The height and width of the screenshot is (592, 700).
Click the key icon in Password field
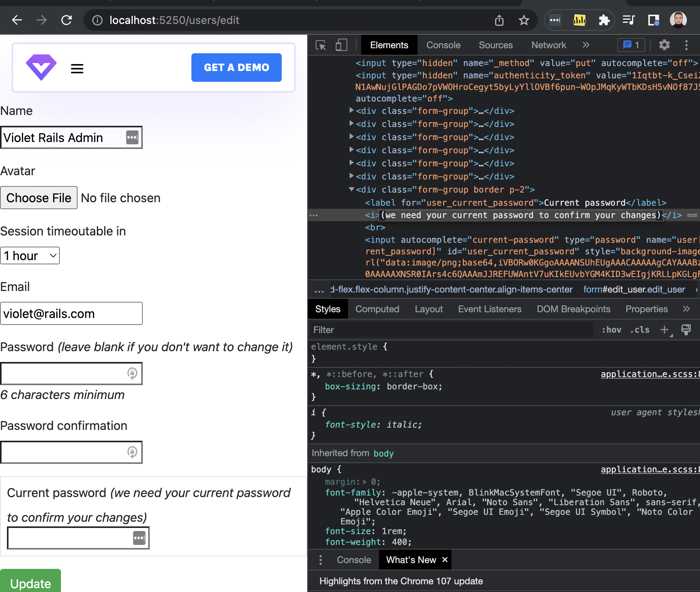132,374
